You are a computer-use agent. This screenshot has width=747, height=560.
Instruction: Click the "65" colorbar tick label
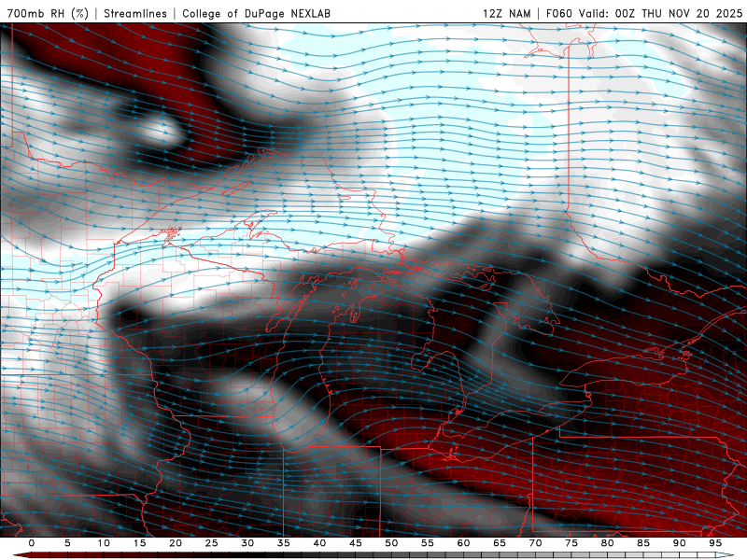tap(500, 543)
